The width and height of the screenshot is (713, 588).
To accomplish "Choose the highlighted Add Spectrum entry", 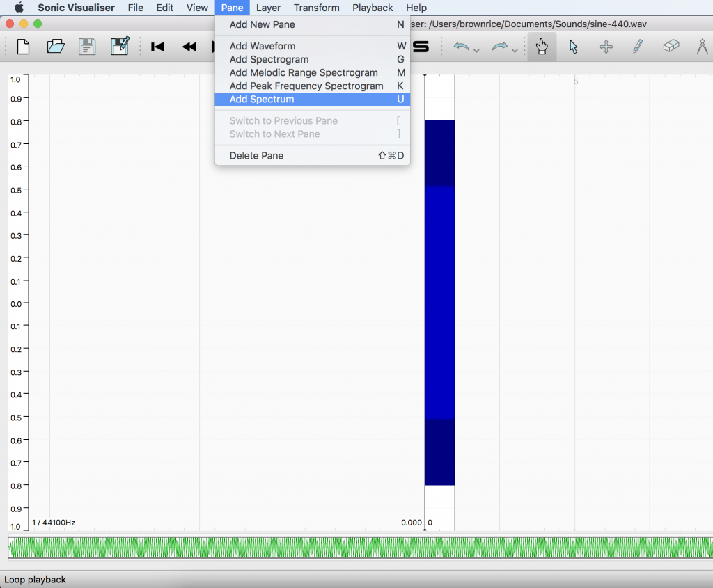I will [x=313, y=99].
